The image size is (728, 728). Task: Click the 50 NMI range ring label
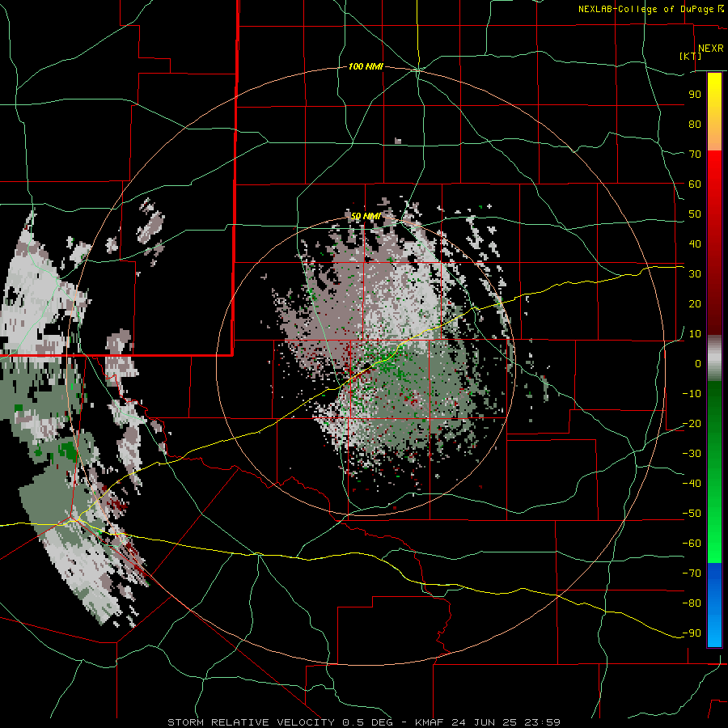pos(366,216)
